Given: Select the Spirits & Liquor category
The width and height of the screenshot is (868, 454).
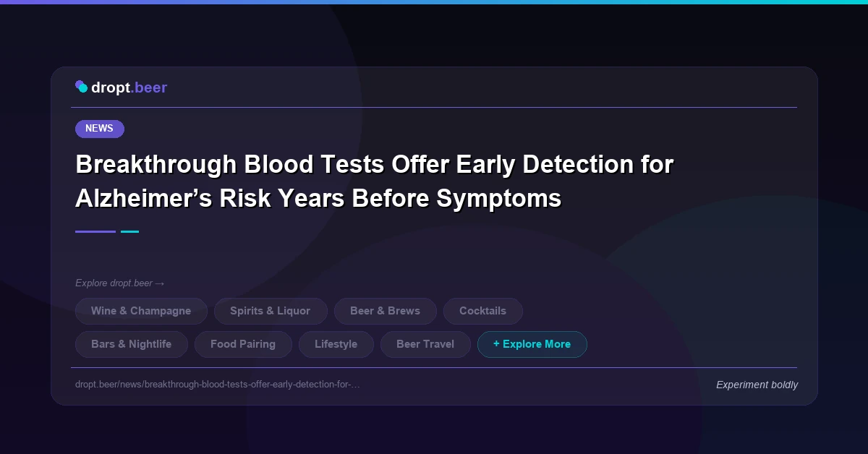Looking at the screenshot, I should pos(271,311).
